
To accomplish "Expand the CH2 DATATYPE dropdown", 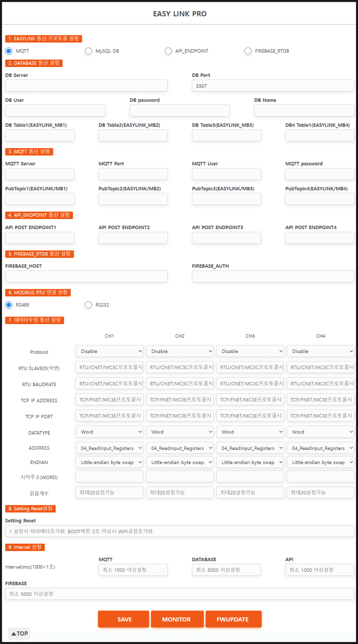I will [180, 432].
